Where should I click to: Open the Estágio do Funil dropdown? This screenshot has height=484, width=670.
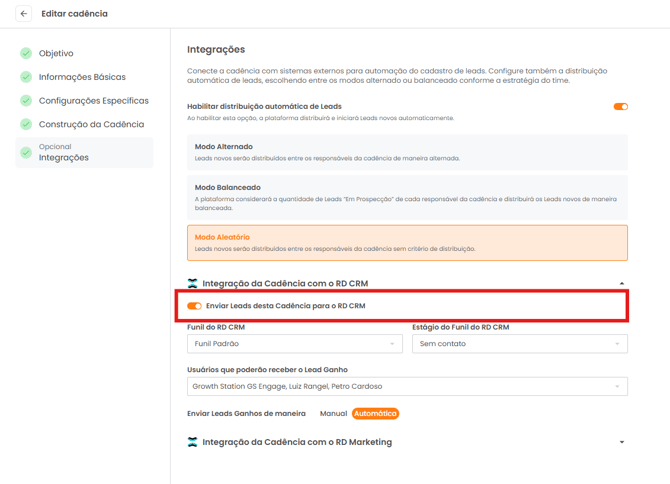pyautogui.click(x=519, y=344)
